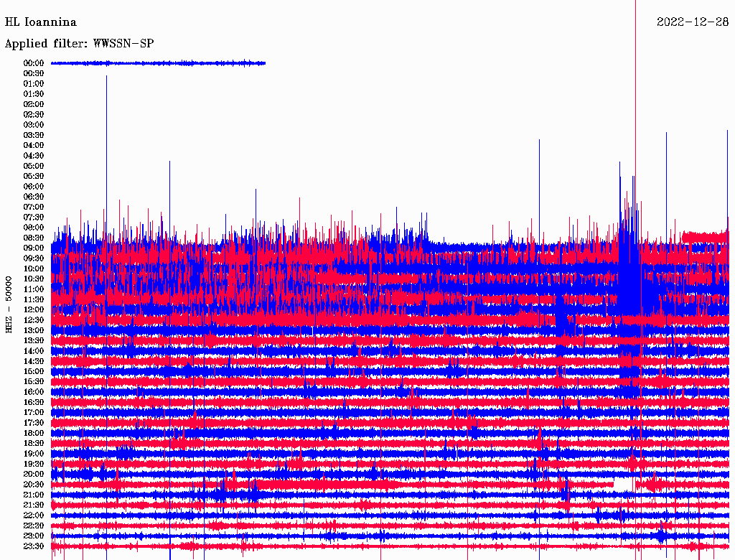Screen dimensions: 735x560
Task: Click the '23:00' time label
Action: [34, 536]
